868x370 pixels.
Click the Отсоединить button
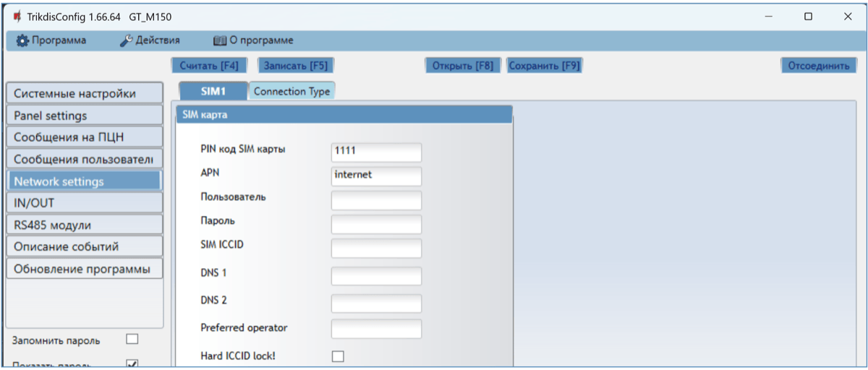click(x=818, y=66)
